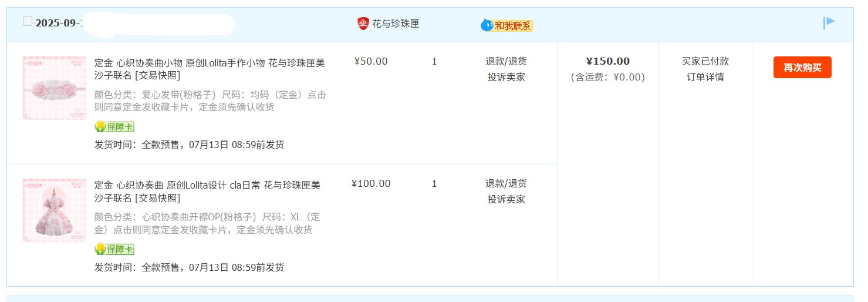
Task: Select 投诉卖家 for the ¥50.00 item
Action: coord(506,77)
